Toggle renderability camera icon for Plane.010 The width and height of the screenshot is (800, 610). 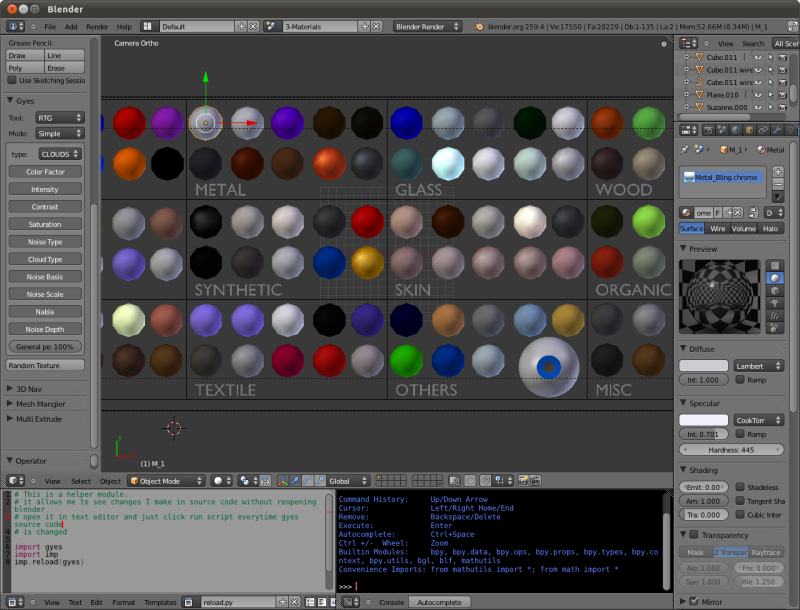(x=783, y=95)
